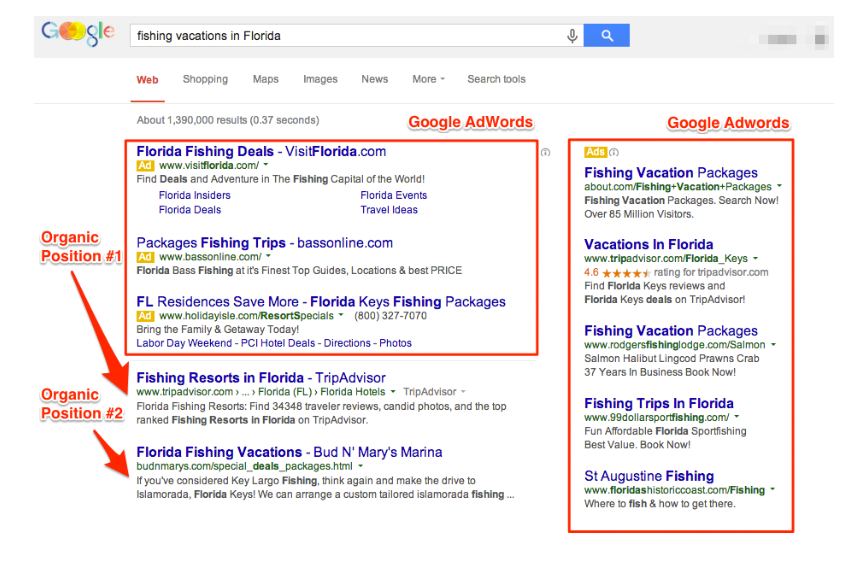Click the yellow Ad badge beside bassonline.com
Viewport: 868px width, 567px height.
[x=145, y=256]
